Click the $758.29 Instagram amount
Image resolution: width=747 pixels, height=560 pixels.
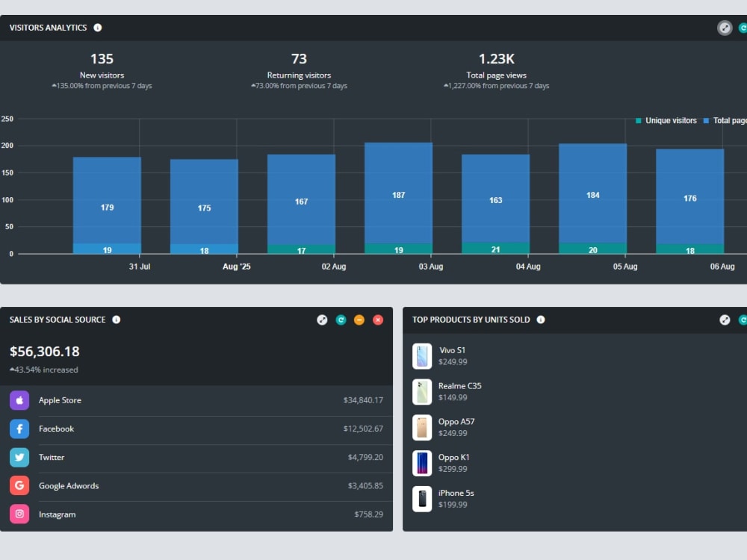point(369,514)
